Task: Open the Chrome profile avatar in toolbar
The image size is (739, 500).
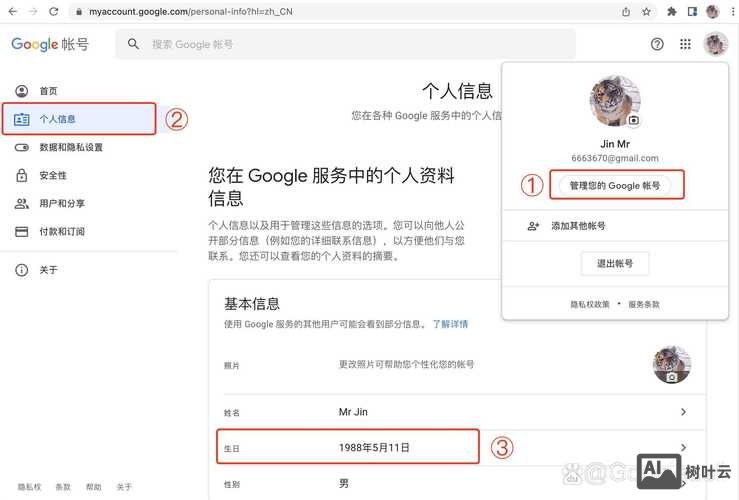Action: point(713,11)
